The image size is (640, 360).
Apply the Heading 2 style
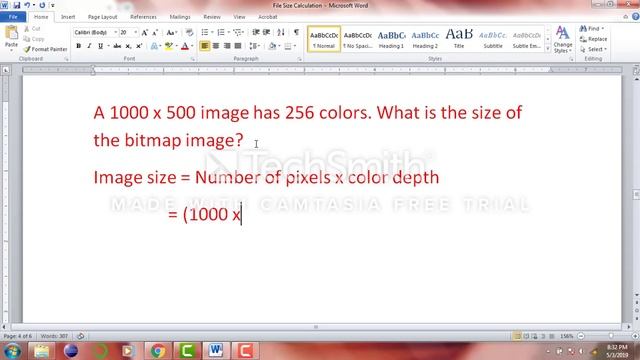pos(425,39)
